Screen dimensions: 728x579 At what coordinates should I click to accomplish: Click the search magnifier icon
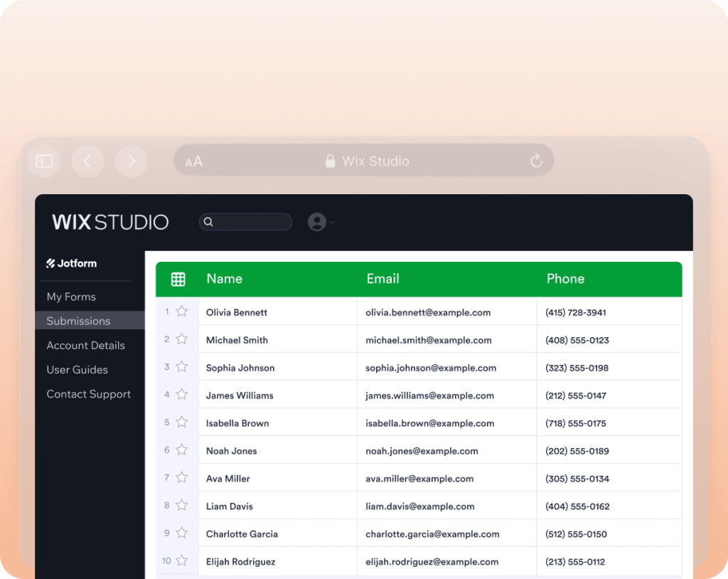click(208, 222)
